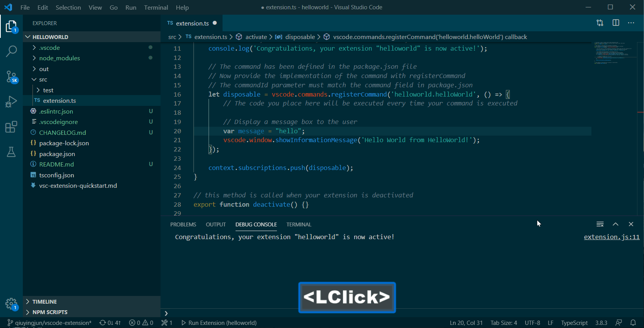Start Run Extension (helloworld) debug
Viewport: 644px width, 328px height.
point(219,323)
